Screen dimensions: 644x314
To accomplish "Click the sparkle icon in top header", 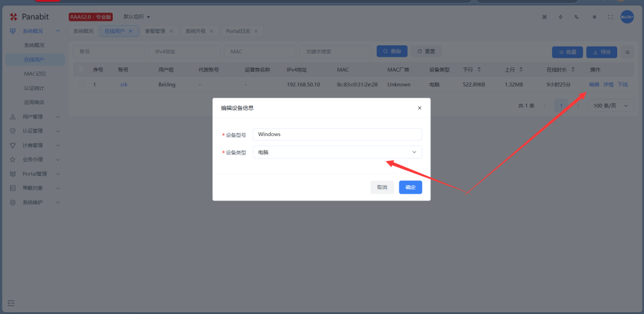I will (x=561, y=17).
